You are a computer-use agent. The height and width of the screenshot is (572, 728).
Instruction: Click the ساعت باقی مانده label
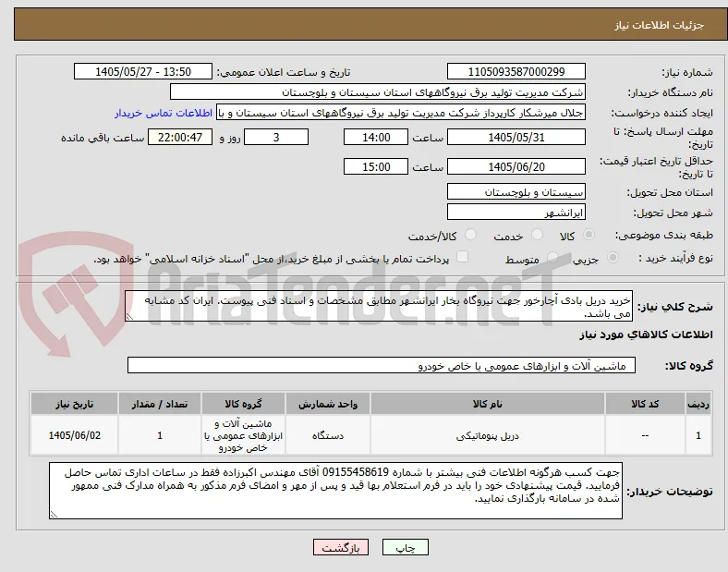(x=103, y=138)
